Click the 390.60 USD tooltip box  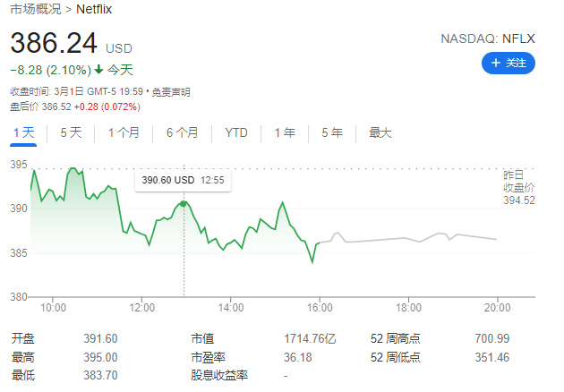[x=184, y=180]
